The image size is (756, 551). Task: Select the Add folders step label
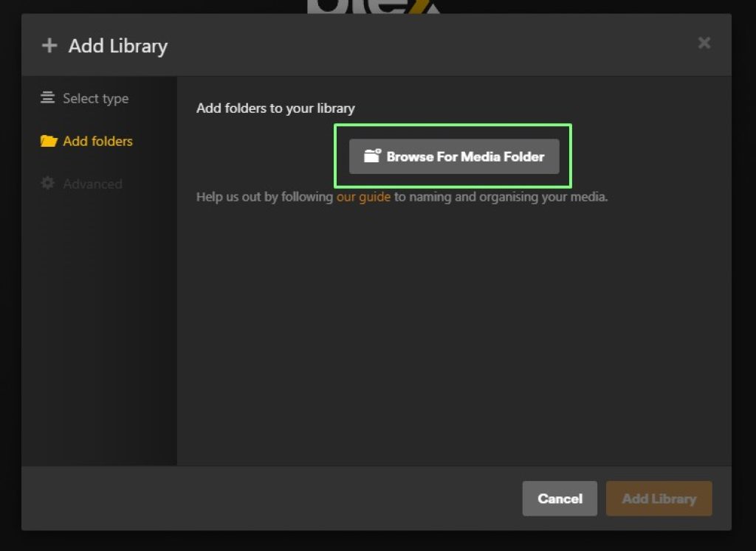(x=97, y=141)
